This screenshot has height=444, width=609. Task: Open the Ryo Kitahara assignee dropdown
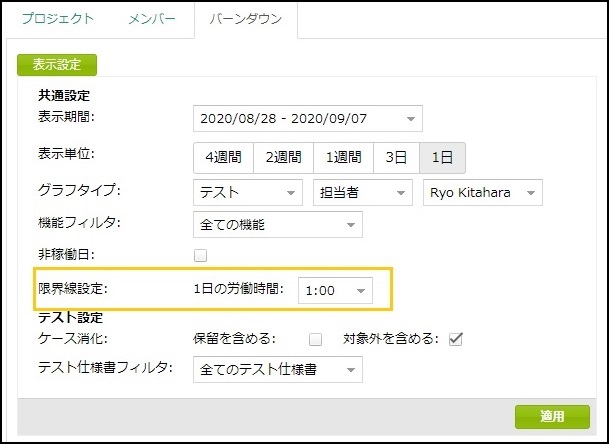pyautogui.click(x=483, y=192)
